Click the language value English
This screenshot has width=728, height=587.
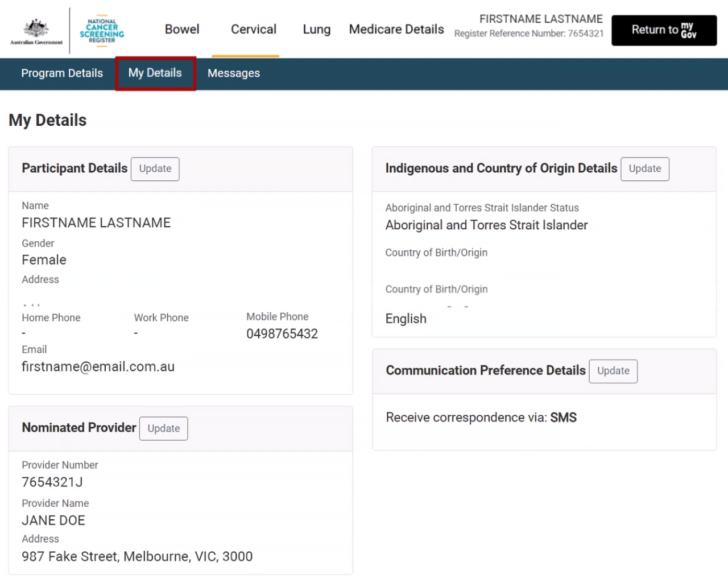point(406,319)
